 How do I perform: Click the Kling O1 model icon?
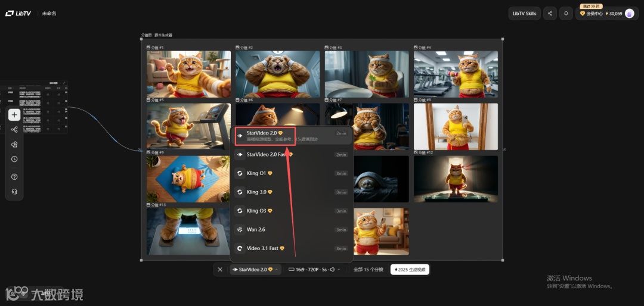pyautogui.click(x=240, y=173)
